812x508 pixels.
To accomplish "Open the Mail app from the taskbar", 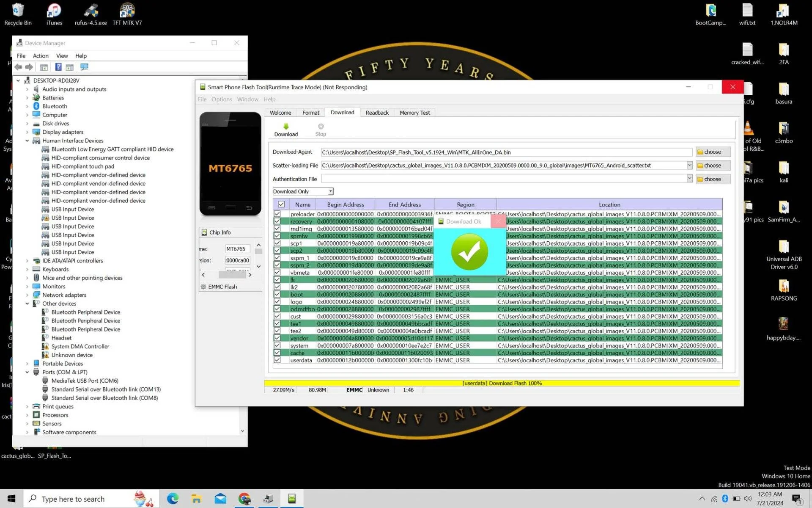I will point(220,499).
